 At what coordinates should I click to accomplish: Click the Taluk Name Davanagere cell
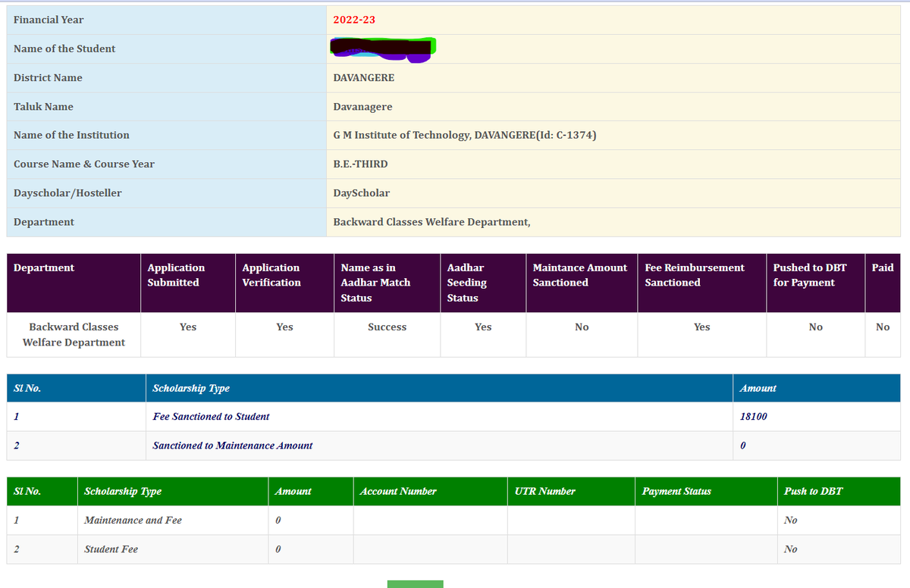362,106
